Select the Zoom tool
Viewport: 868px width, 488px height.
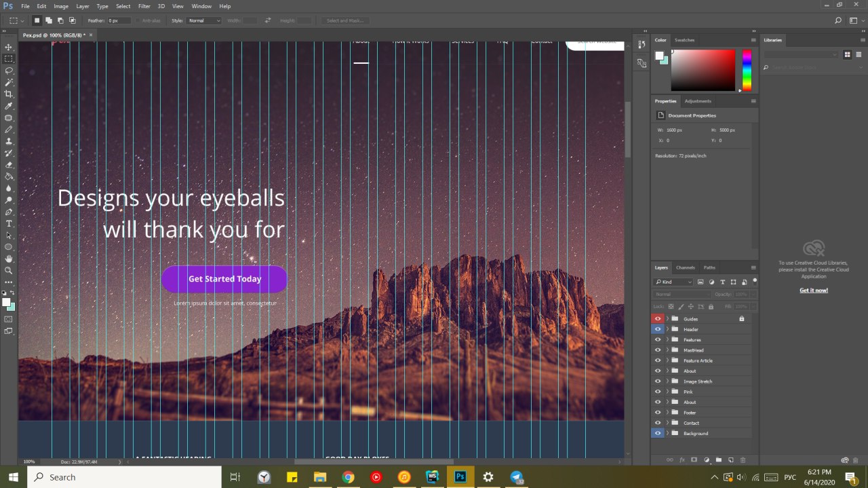(9, 270)
